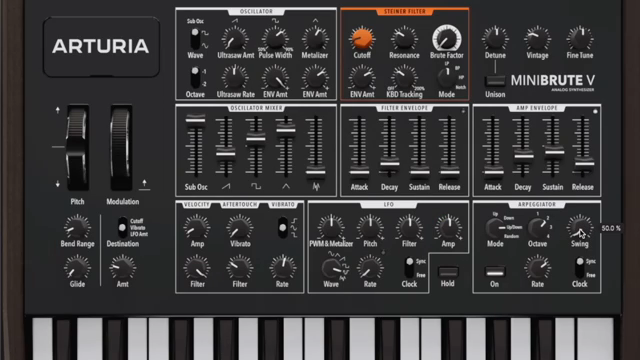Click the Ultrasaw Amt knob
This screenshot has width=640, height=360.
point(235,39)
